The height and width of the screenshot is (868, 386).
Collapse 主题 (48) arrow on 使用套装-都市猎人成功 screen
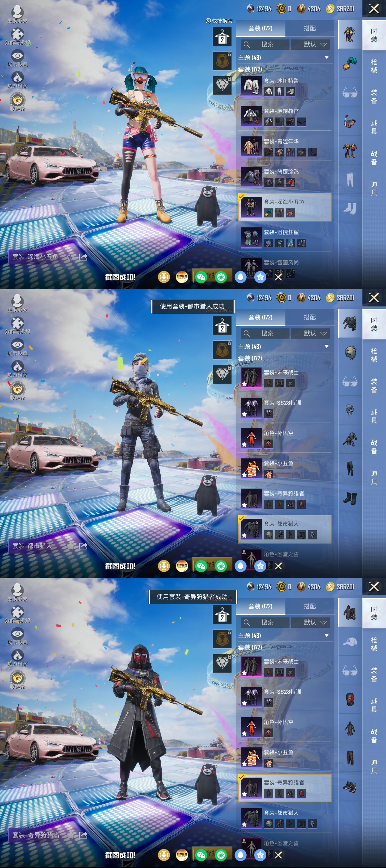(326, 346)
